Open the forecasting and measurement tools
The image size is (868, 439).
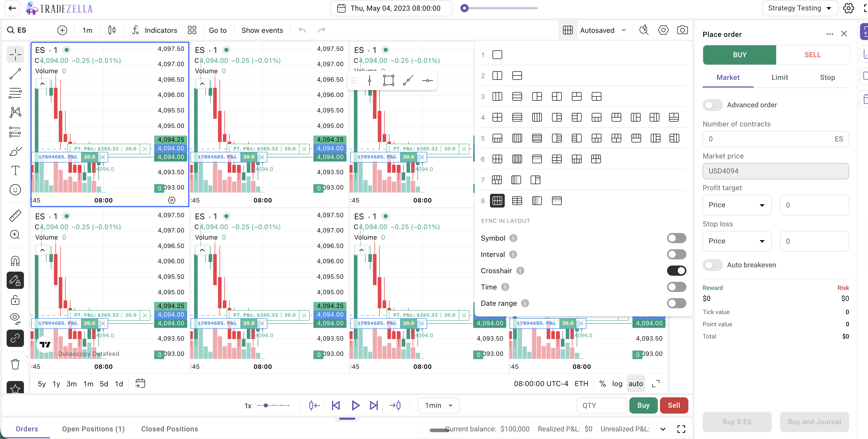[x=15, y=132]
